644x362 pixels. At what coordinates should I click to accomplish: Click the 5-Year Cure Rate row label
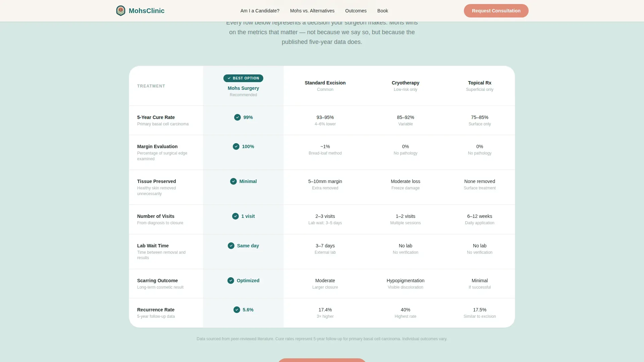coord(156,117)
